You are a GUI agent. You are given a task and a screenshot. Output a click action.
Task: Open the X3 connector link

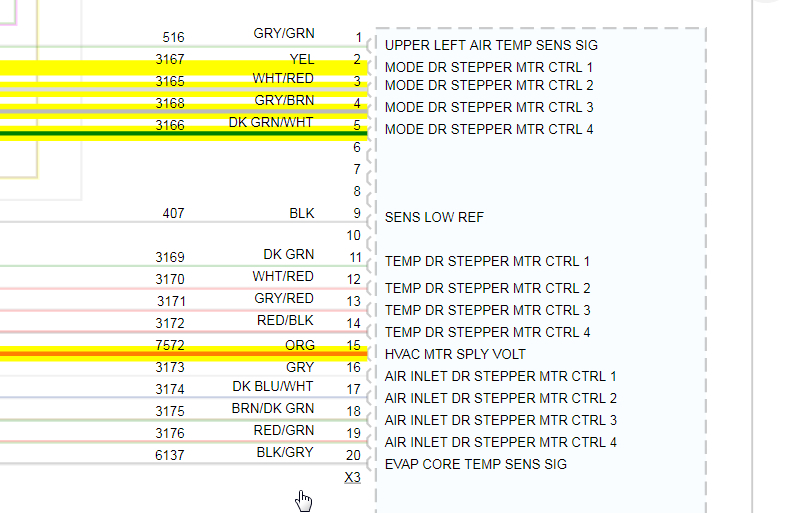pyautogui.click(x=352, y=478)
